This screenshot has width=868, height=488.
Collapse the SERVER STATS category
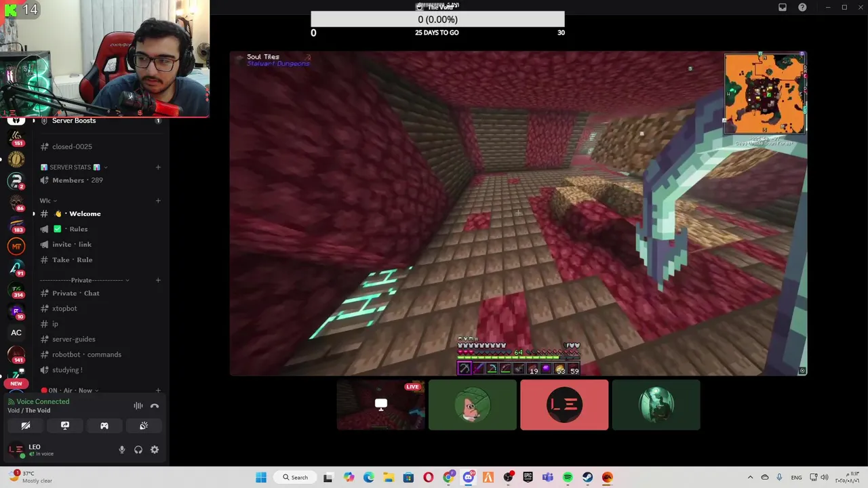tap(74, 167)
